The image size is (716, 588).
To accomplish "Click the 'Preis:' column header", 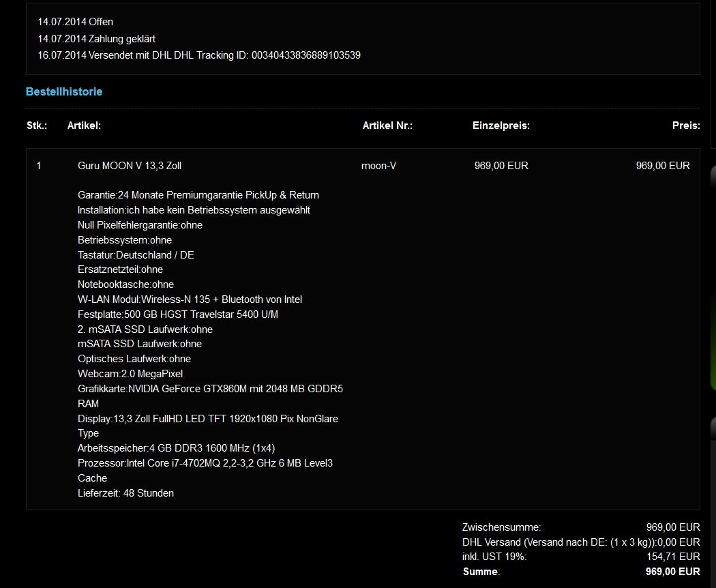I will pyautogui.click(x=685, y=126).
